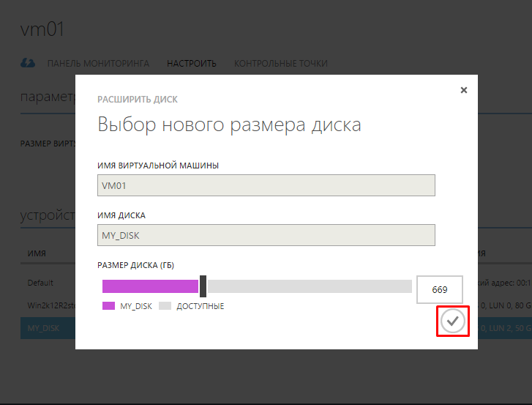Switch to the Настроить tab

[192, 64]
